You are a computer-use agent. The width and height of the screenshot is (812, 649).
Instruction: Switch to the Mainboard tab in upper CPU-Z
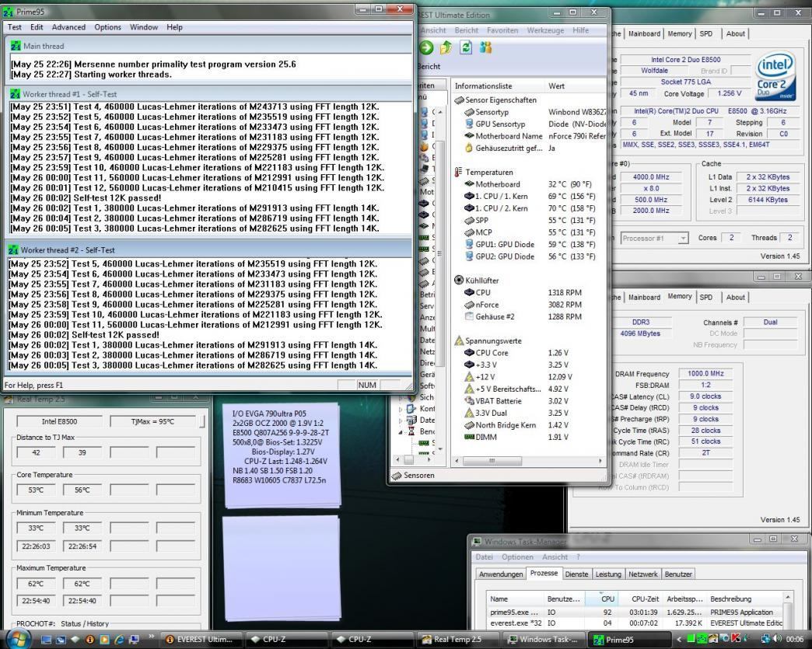click(644, 33)
